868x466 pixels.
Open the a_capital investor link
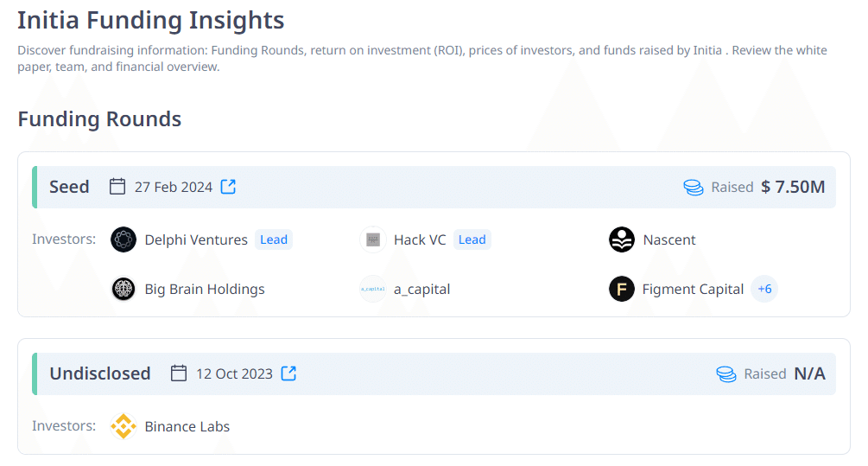pyautogui.click(x=422, y=289)
